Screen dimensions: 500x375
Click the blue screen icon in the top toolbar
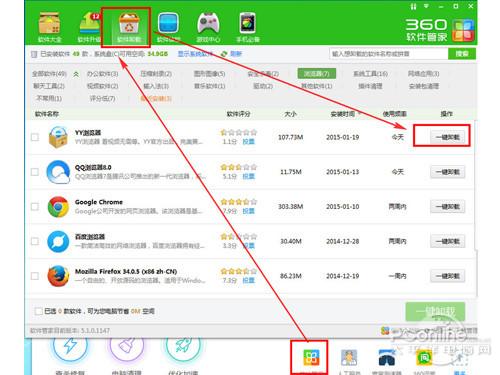168,23
